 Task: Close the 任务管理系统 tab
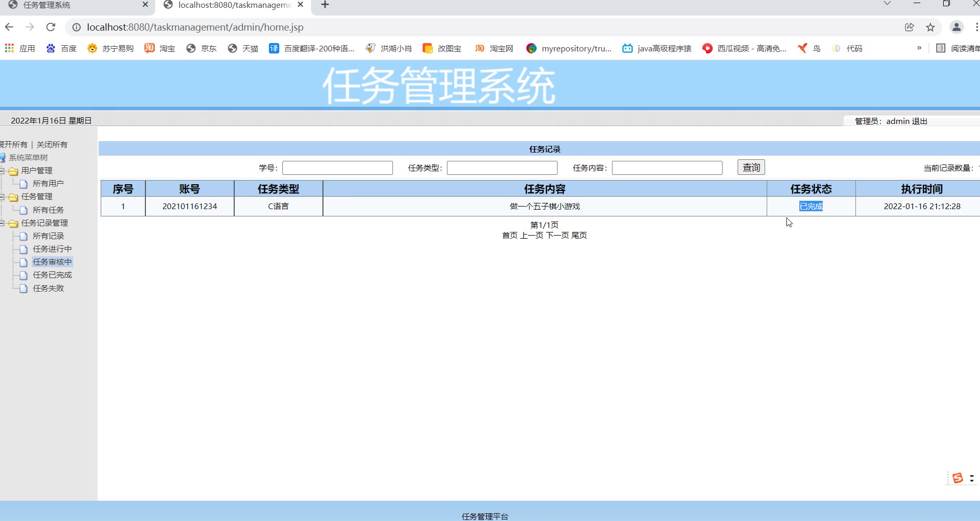[145, 5]
